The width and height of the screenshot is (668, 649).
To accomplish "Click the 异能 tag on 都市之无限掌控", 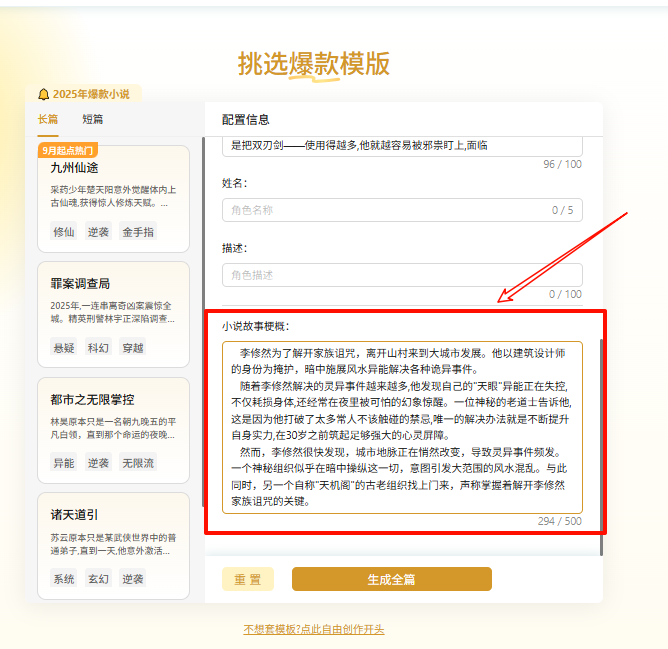I will (x=63, y=463).
